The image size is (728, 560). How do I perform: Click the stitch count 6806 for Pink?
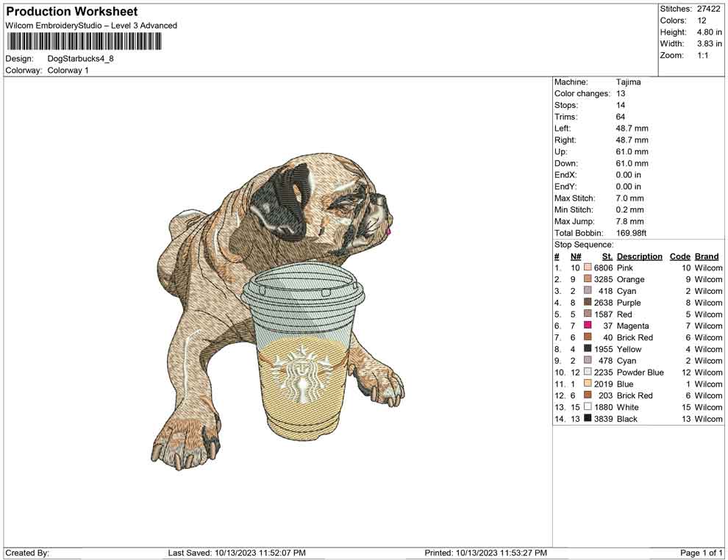[x=604, y=268]
